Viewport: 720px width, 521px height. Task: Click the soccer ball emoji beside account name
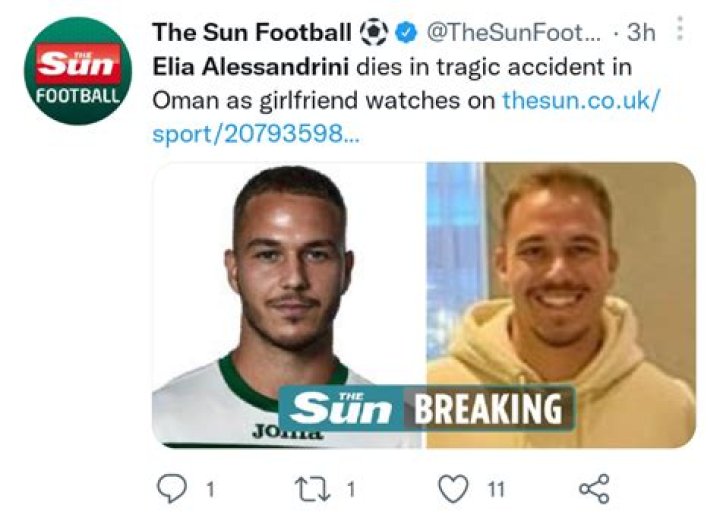pos(374,32)
